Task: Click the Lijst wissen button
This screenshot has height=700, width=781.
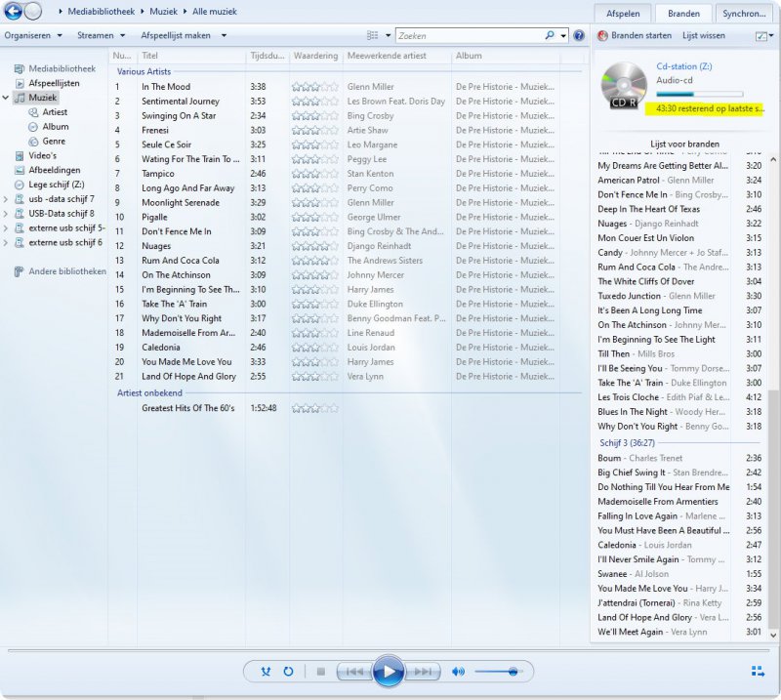Action: tap(703, 35)
